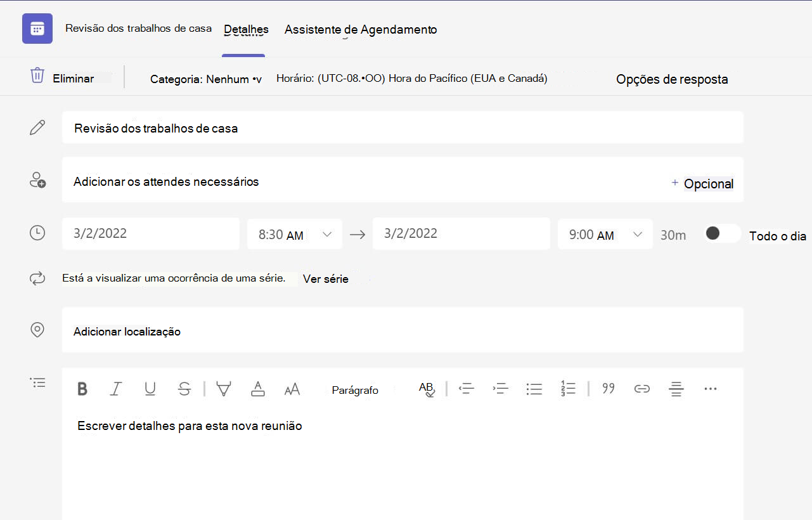Click the calendar app icon
Viewport: 812px width, 520px height.
37,29
